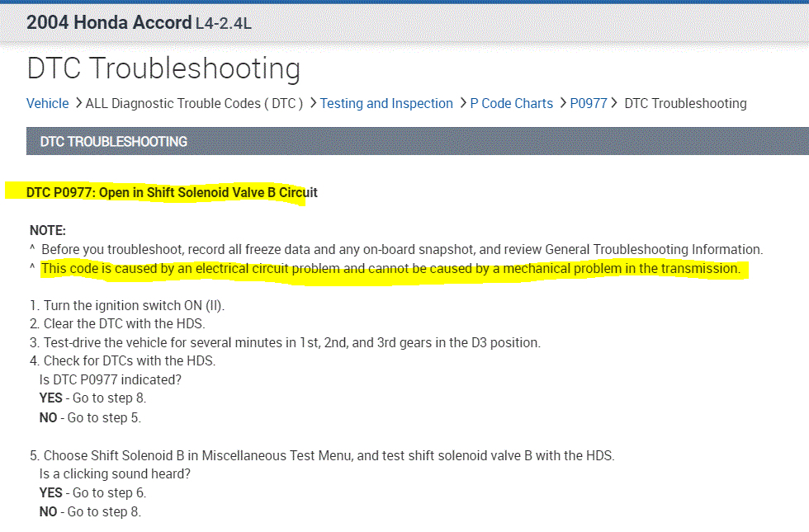Click step '3. Test-drive the vehicle for several minutes'
This screenshot has height=532, width=809.
coord(285,343)
